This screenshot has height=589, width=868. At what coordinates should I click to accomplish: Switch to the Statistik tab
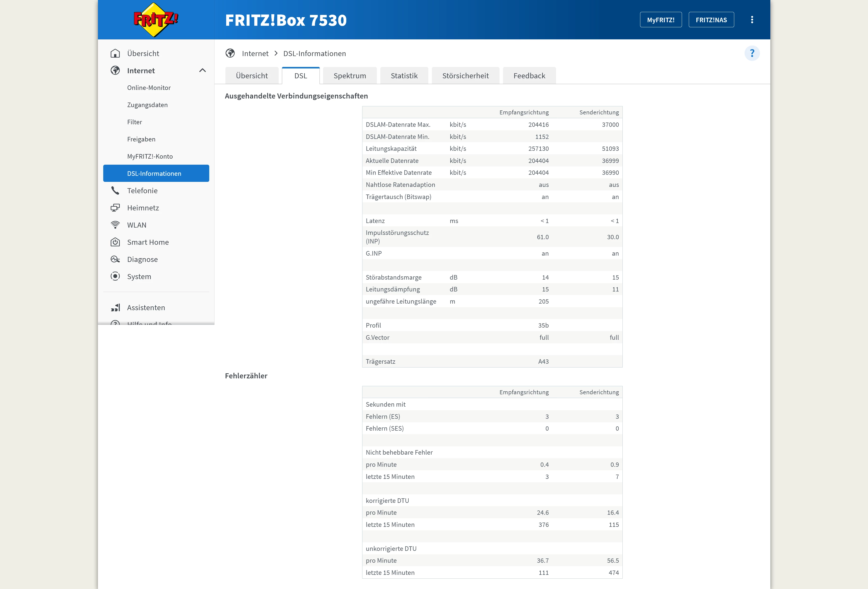404,76
